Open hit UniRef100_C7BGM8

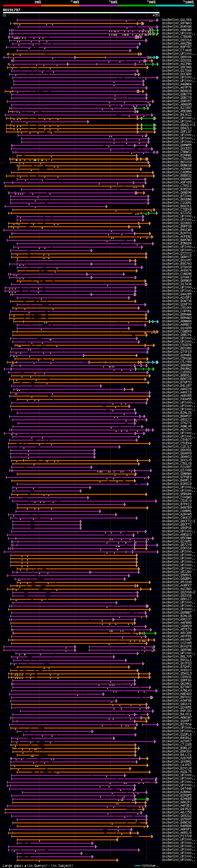point(177,37)
